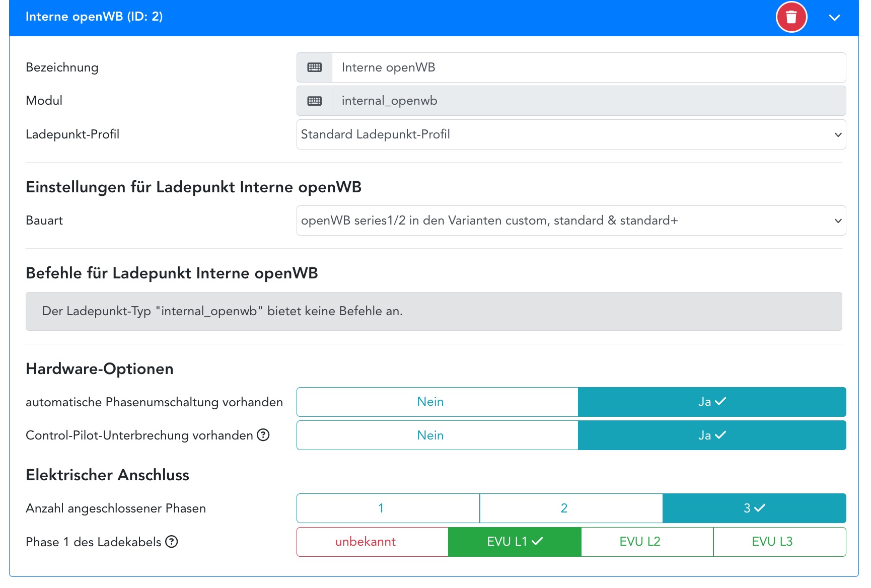The height and width of the screenshot is (588, 871).
Task: Set Control-Pilot-Unterbrechung to Ja
Action: click(x=712, y=435)
